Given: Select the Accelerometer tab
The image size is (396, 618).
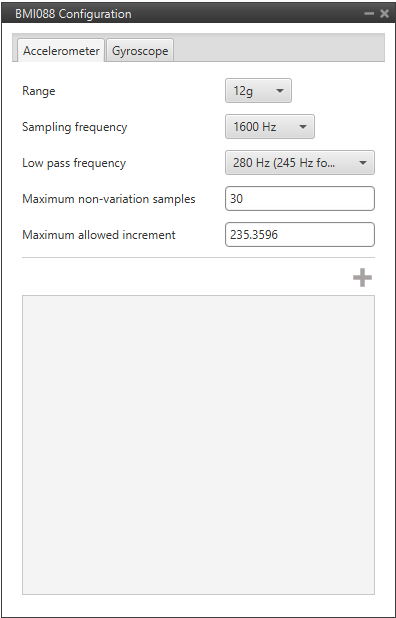Looking at the screenshot, I should (x=61, y=50).
